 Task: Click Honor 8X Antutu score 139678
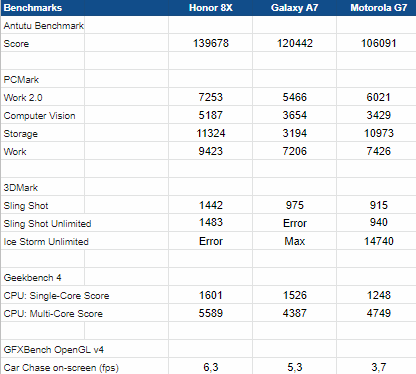click(x=211, y=43)
